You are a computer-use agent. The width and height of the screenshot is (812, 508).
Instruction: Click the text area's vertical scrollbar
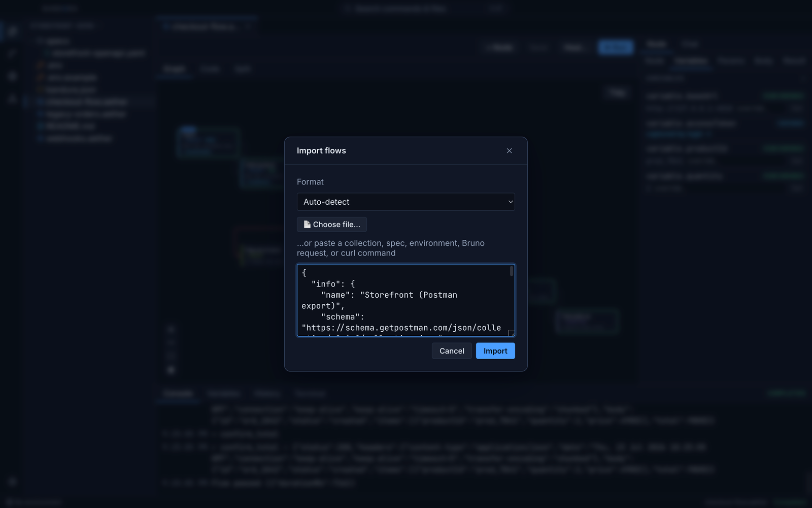(x=511, y=272)
